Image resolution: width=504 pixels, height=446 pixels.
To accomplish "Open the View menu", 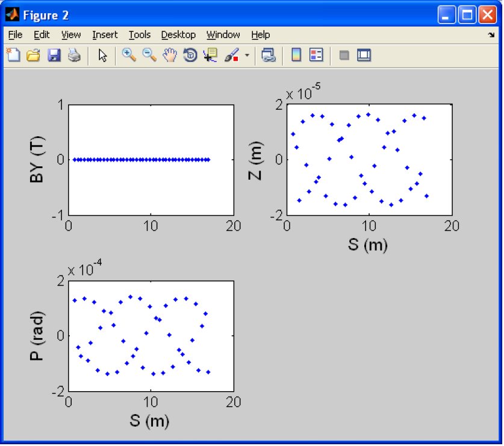I will pyautogui.click(x=70, y=35).
